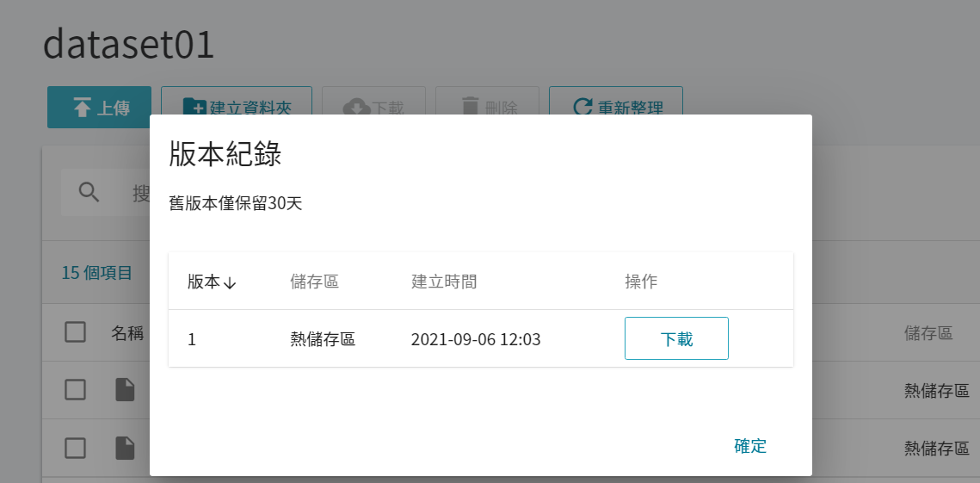Click the refresh icon on 重新整理
Viewport: 980px width, 483px height.
point(582,108)
